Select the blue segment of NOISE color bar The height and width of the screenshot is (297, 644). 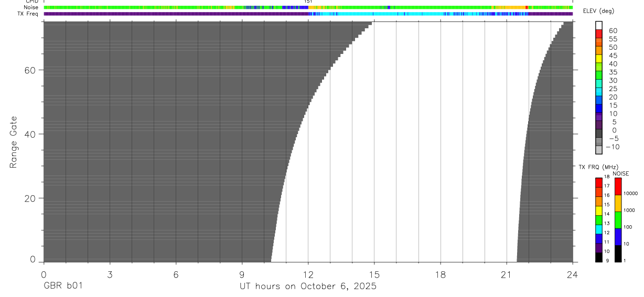[x=618, y=237]
